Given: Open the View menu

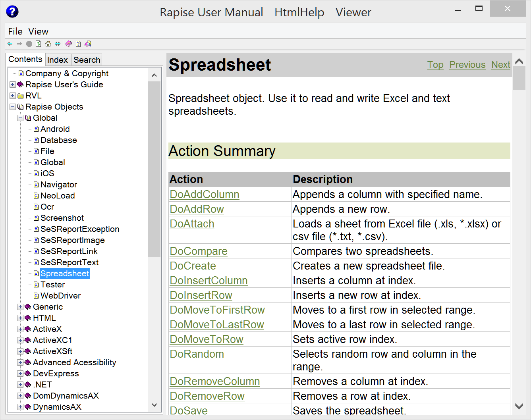Looking at the screenshot, I should 38,31.
